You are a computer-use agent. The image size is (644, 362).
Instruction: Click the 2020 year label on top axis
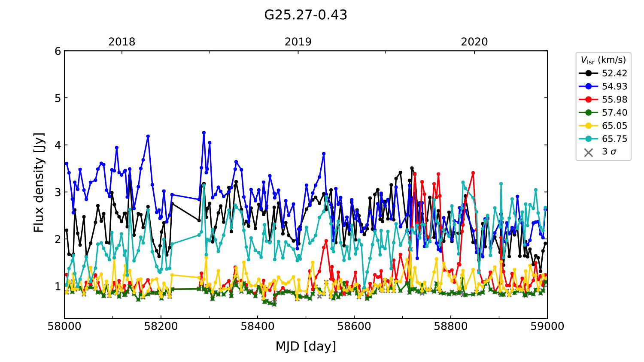[x=474, y=42]
